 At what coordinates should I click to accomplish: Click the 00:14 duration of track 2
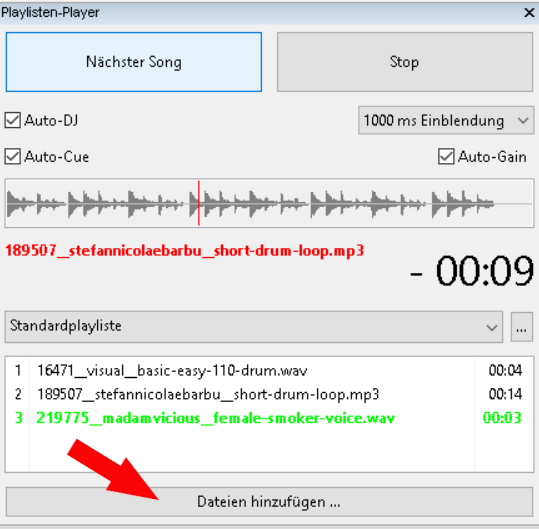point(505,394)
